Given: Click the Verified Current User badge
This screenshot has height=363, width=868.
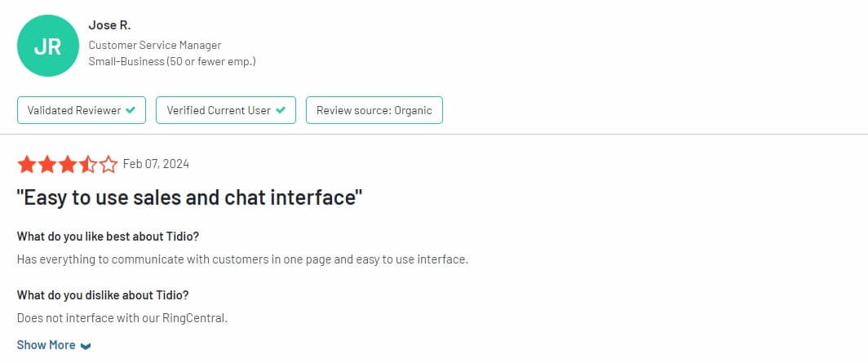Looking at the screenshot, I should pyautogui.click(x=226, y=110).
